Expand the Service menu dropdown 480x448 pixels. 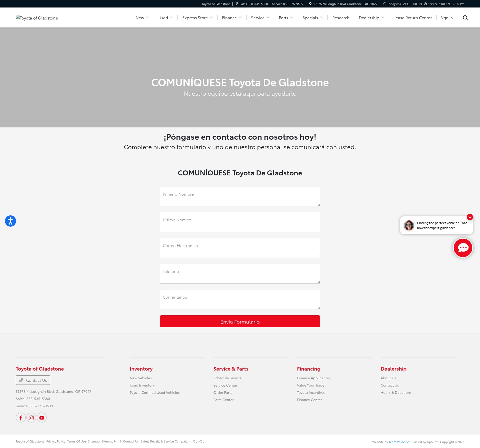point(260,18)
